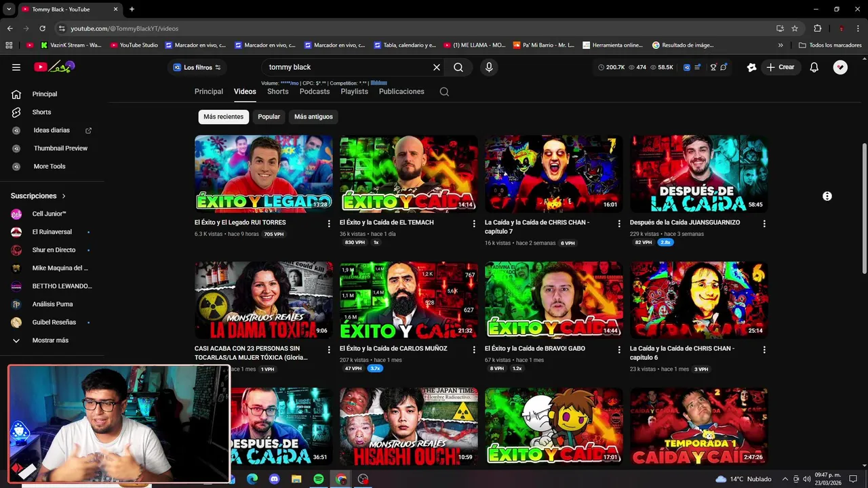This screenshot has height=488, width=868.
Task: Show hidden bookmarks overflow chevron
Action: point(781,45)
